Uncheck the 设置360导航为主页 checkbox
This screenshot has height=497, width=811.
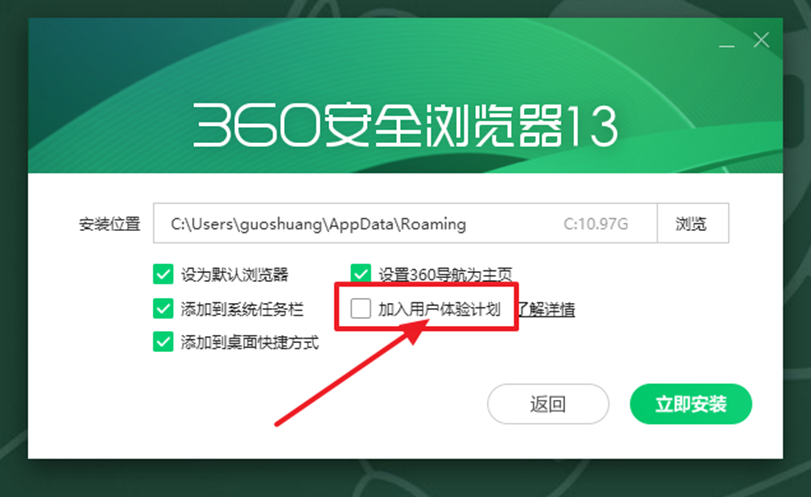point(361,273)
